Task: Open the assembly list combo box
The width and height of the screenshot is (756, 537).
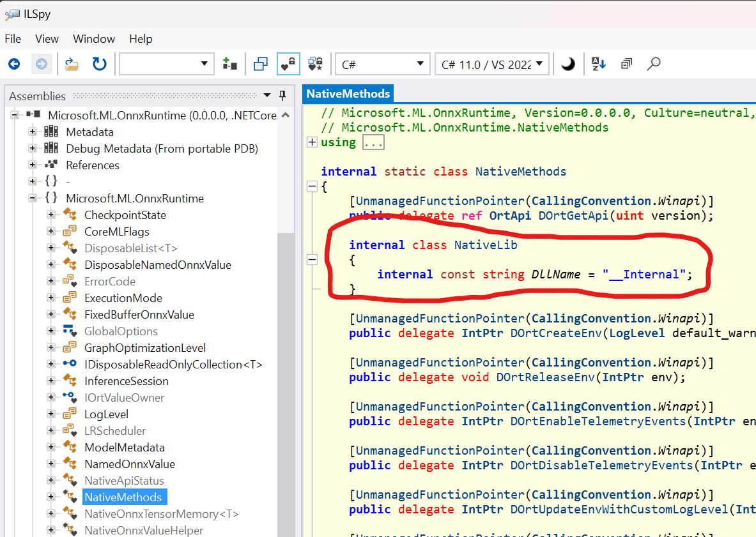Action: (167, 64)
